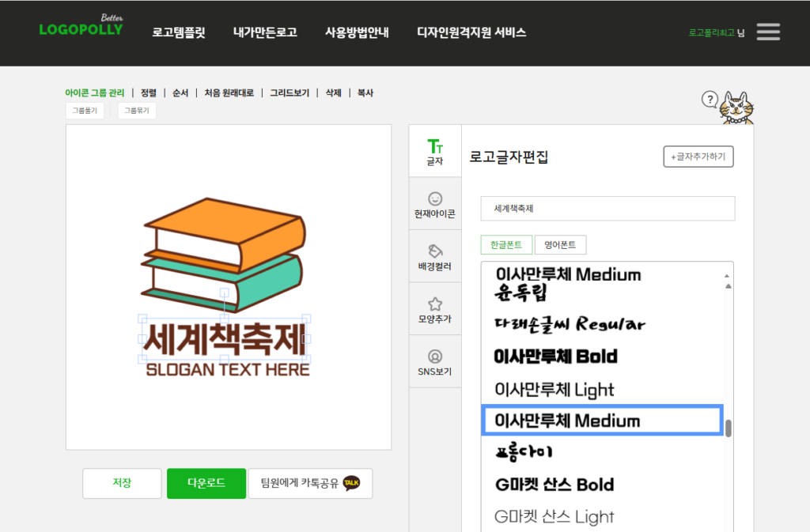Image resolution: width=810 pixels, height=532 pixels.
Task: Choose the 윤독립 font
Action: pos(520,293)
